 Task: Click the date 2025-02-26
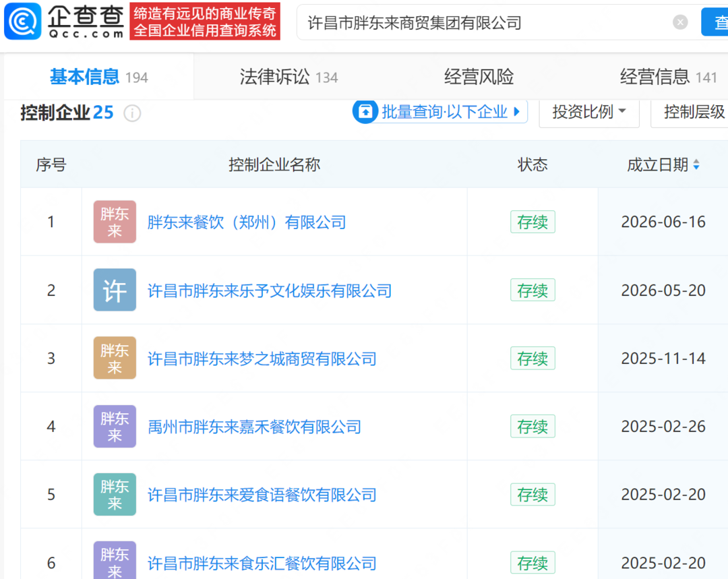click(x=663, y=426)
